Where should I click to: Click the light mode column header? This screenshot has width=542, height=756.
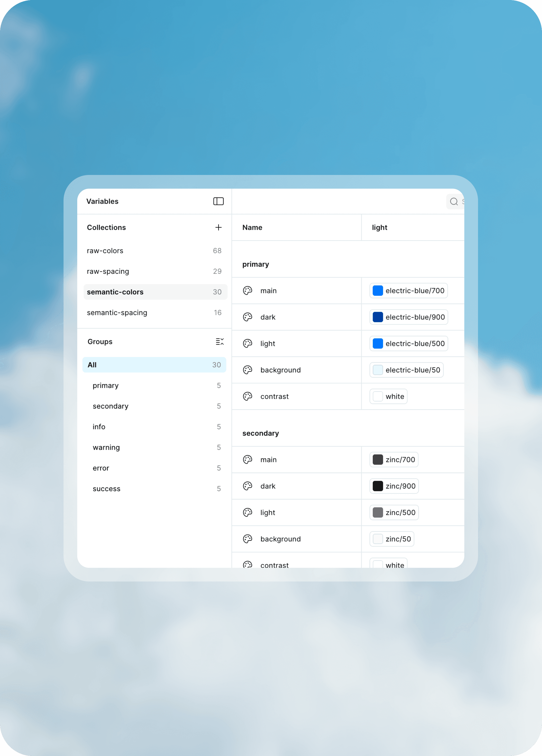pyautogui.click(x=380, y=227)
